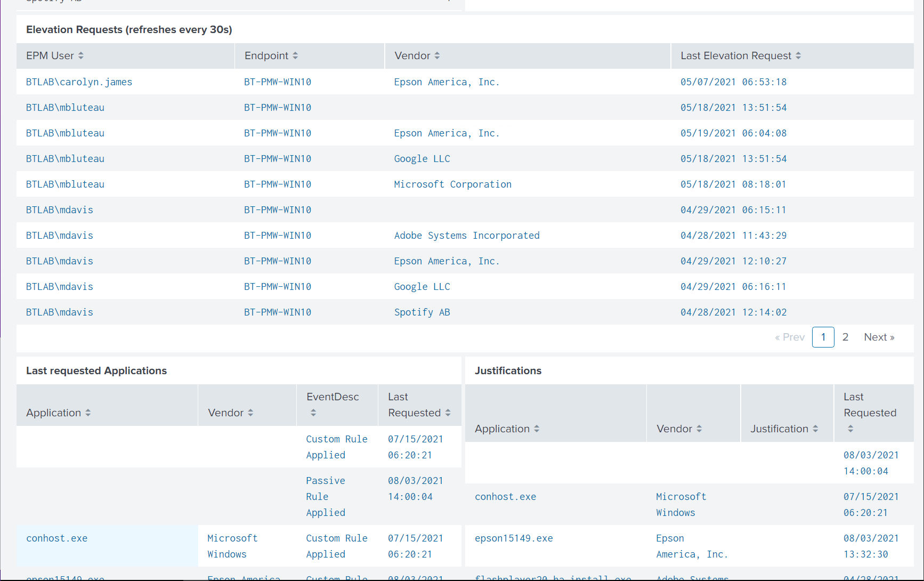This screenshot has width=924, height=581.
Task: Click Microsoft Corporation vendor for mbluteau
Action: (x=452, y=184)
